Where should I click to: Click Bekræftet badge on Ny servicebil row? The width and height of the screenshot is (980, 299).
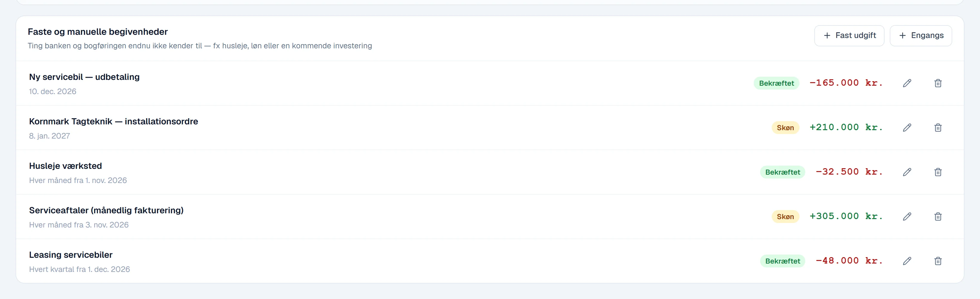776,83
